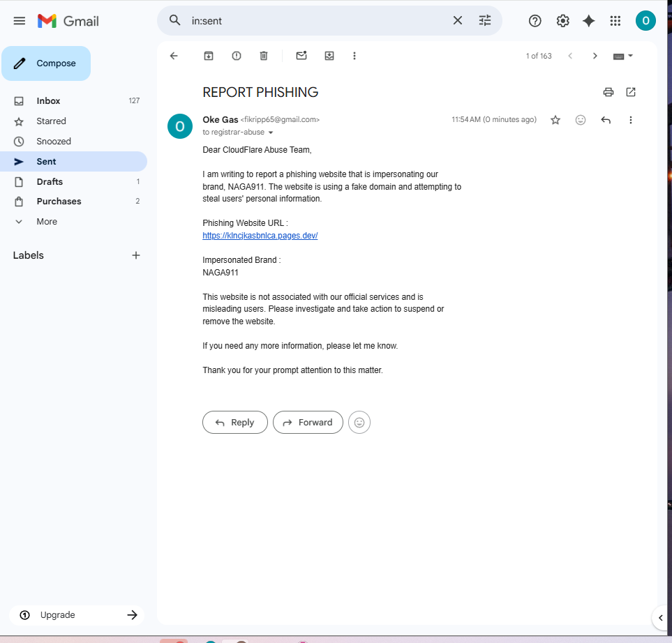672x643 pixels.
Task: Open More toolbar options three dots
Action: (x=354, y=56)
